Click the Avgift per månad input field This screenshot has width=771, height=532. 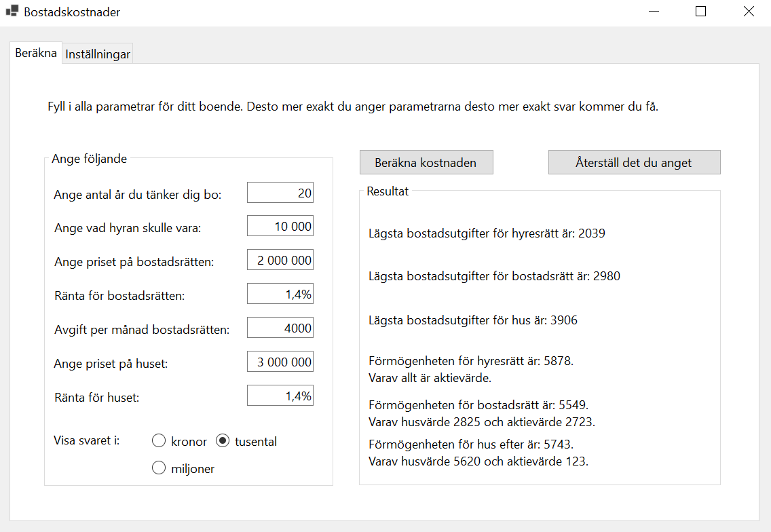(280, 328)
